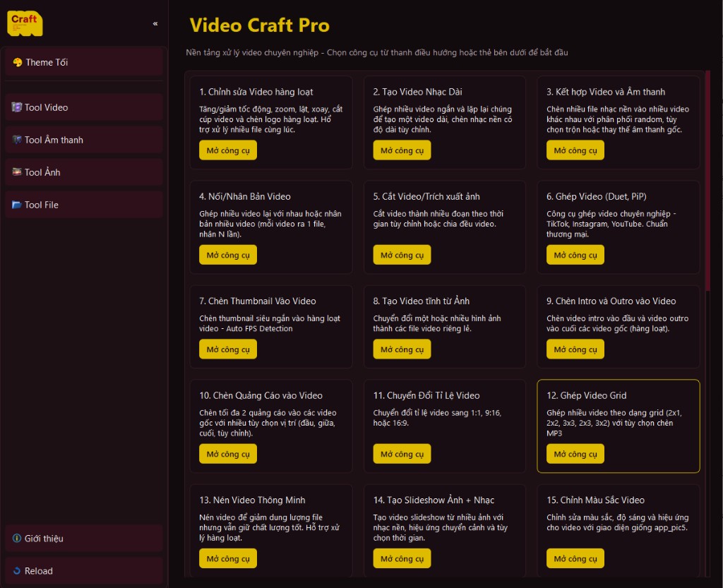Click the tools list vertical scrollbar thumb
723x588 pixels.
coord(707,181)
